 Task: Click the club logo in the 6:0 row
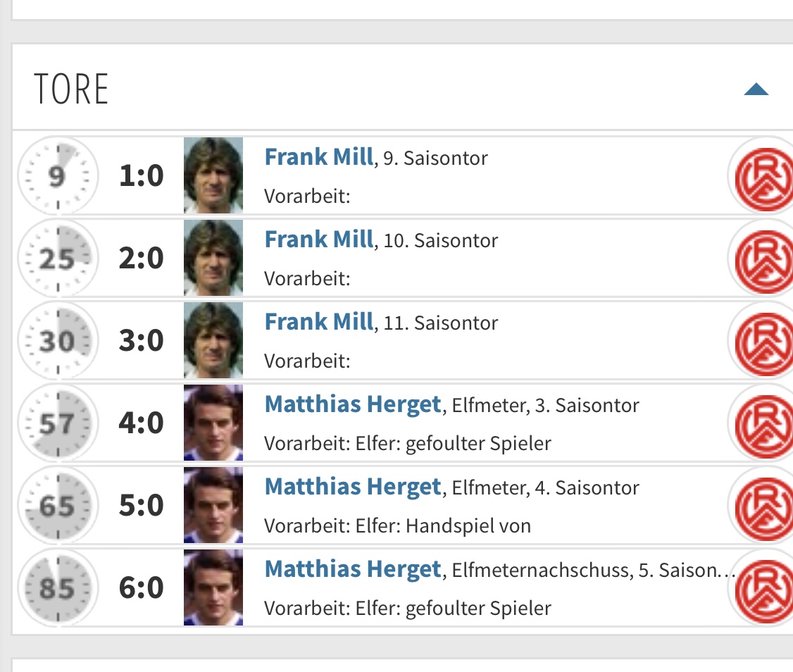(761, 587)
